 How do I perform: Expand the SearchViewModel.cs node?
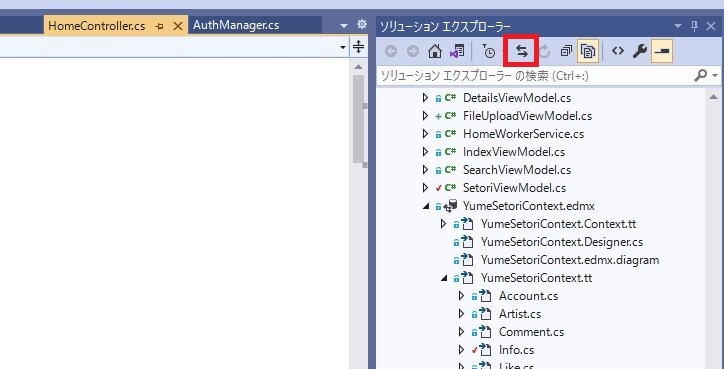pyautogui.click(x=425, y=170)
